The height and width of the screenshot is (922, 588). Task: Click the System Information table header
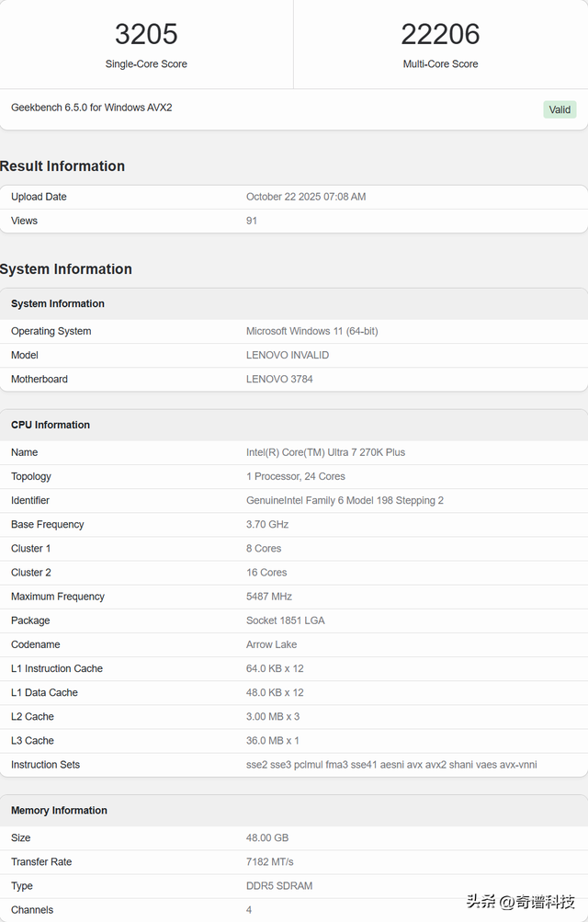point(58,304)
